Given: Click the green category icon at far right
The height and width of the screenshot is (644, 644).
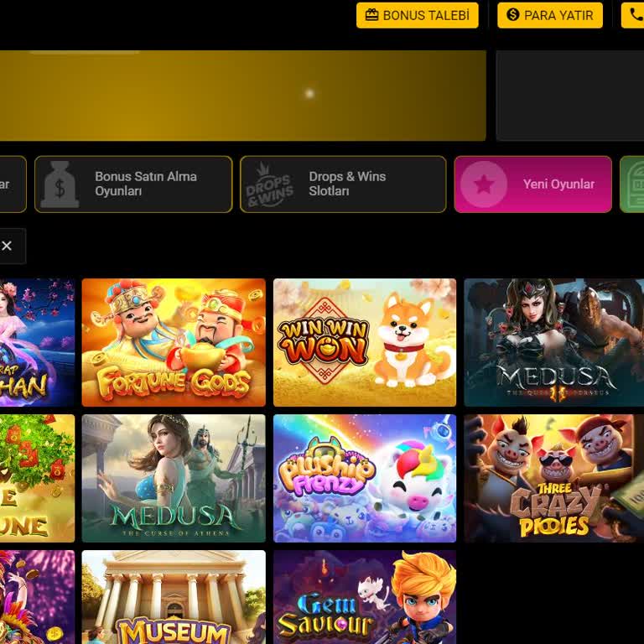Looking at the screenshot, I should pyautogui.click(x=633, y=184).
